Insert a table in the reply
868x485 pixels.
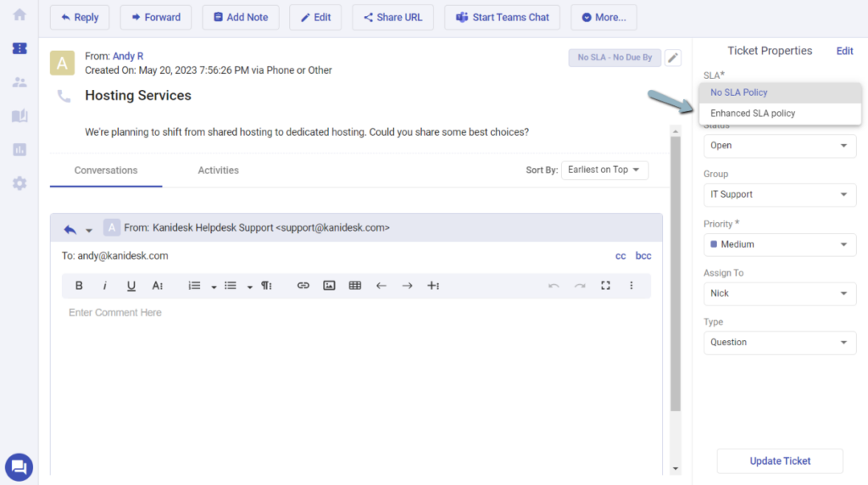[x=355, y=286]
